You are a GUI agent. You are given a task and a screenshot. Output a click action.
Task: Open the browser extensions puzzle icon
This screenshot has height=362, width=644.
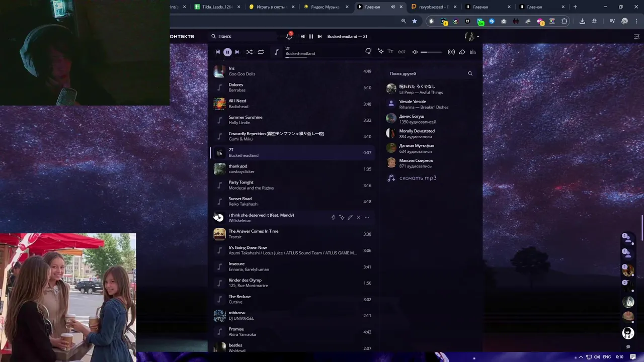coord(564,21)
